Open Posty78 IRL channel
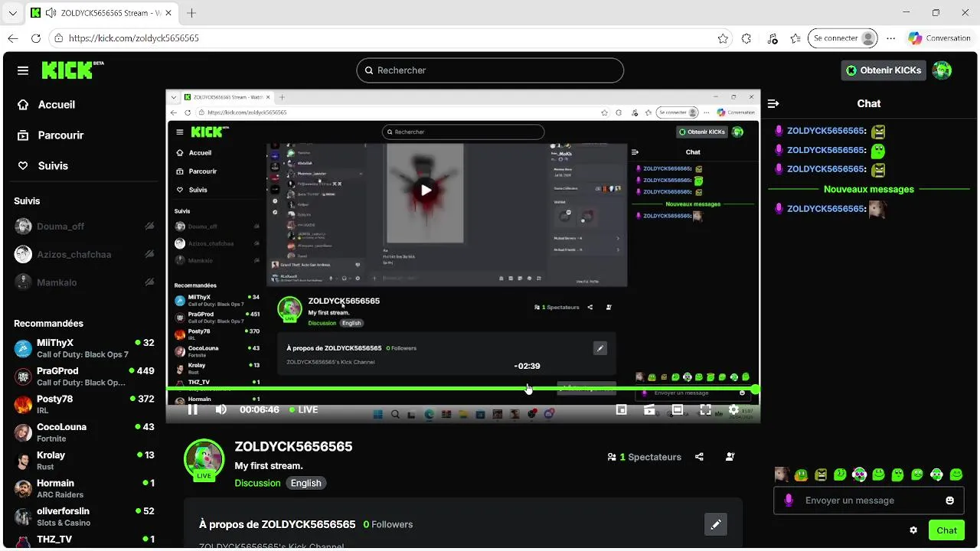This screenshot has width=980, height=551. tap(84, 404)
